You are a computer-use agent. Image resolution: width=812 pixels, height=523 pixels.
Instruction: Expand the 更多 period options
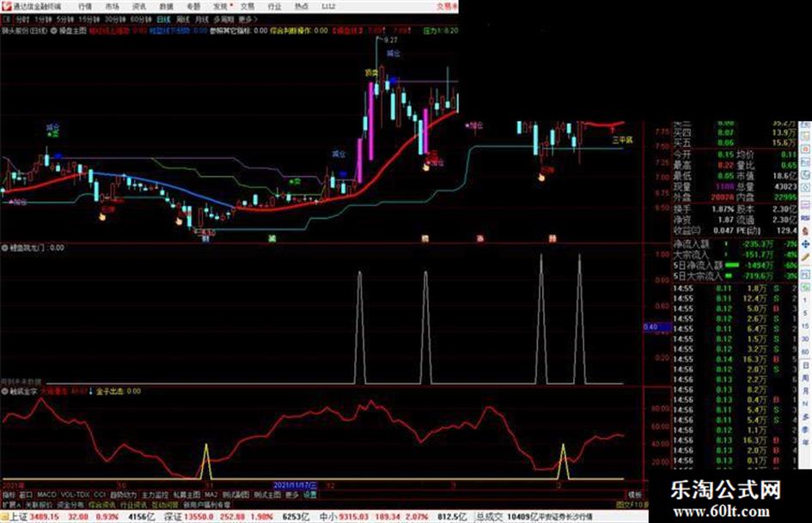[x=247, y=19]
